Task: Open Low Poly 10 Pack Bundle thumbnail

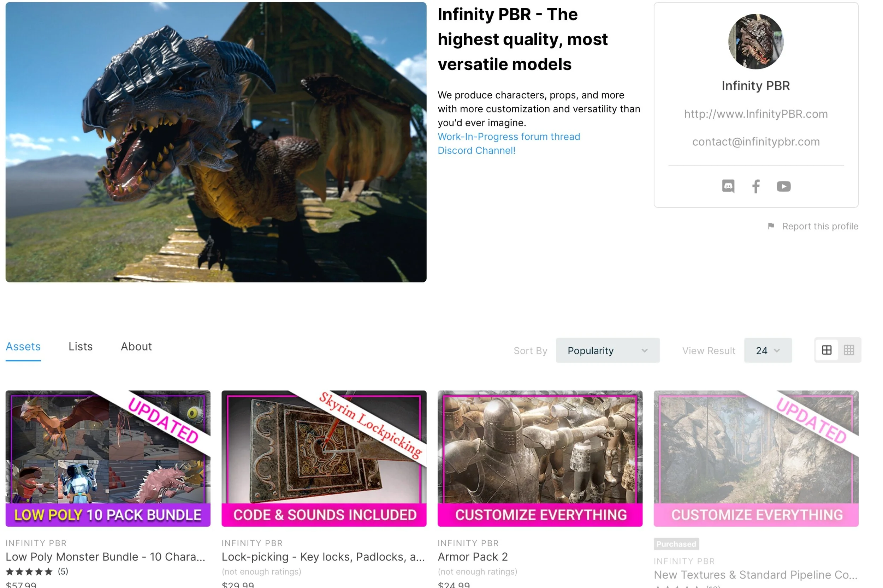Action: [108, 458]
